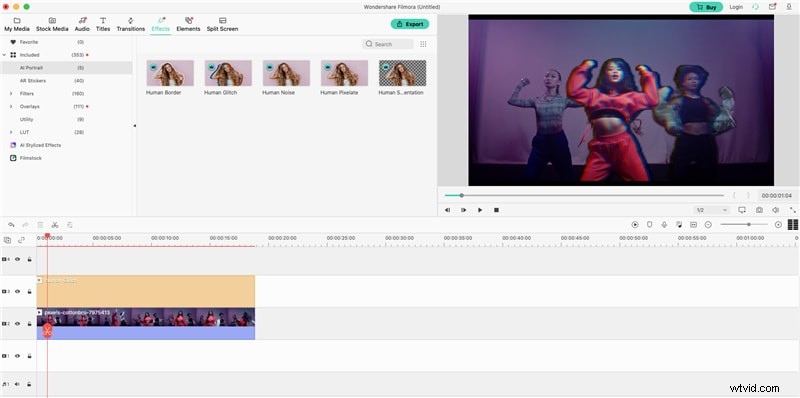Select the Utility category
The height and width of the screenshot is (398, 800).
(66, 119)
